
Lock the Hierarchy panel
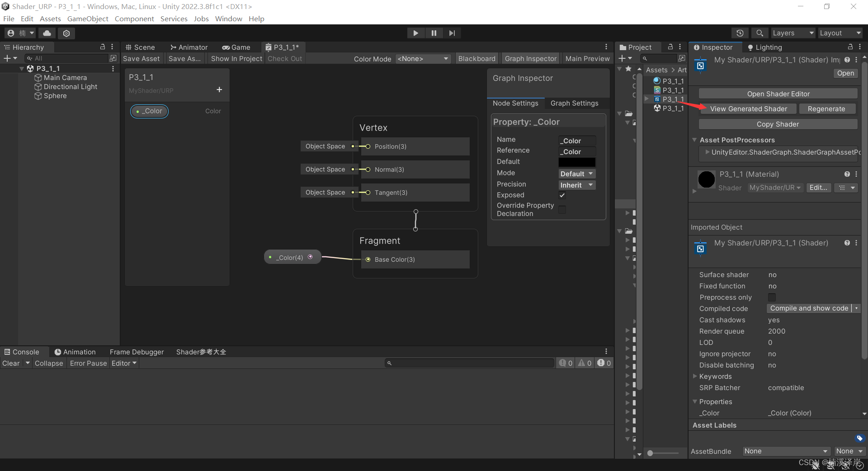click(x=103, y=47)
